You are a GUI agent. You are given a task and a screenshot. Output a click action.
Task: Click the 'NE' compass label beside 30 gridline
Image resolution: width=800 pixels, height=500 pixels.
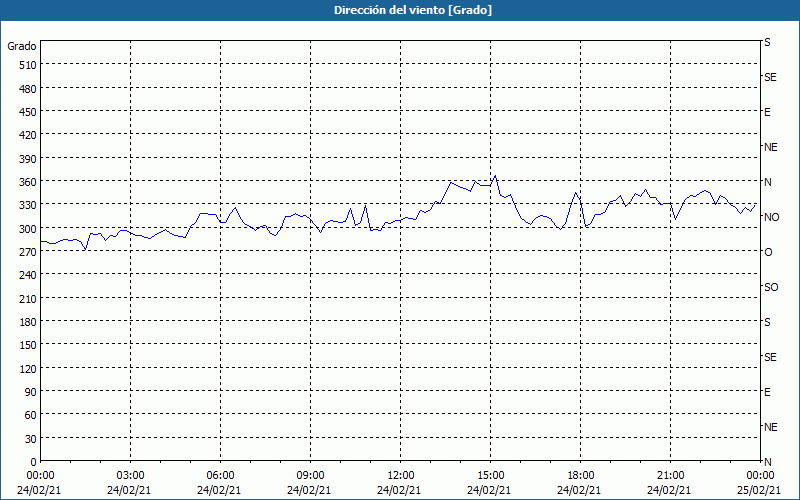click(770, 427)
